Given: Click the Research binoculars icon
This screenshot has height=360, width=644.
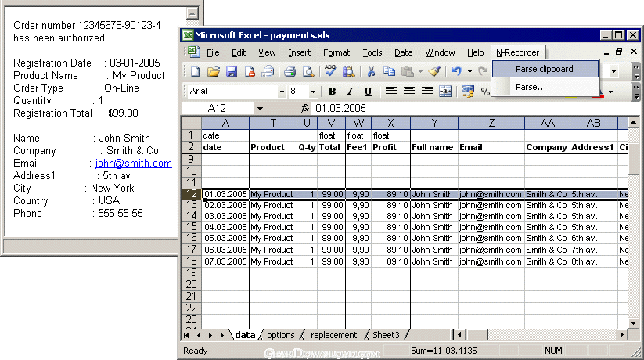Looking at the screenshot, I should click(348, 71).
